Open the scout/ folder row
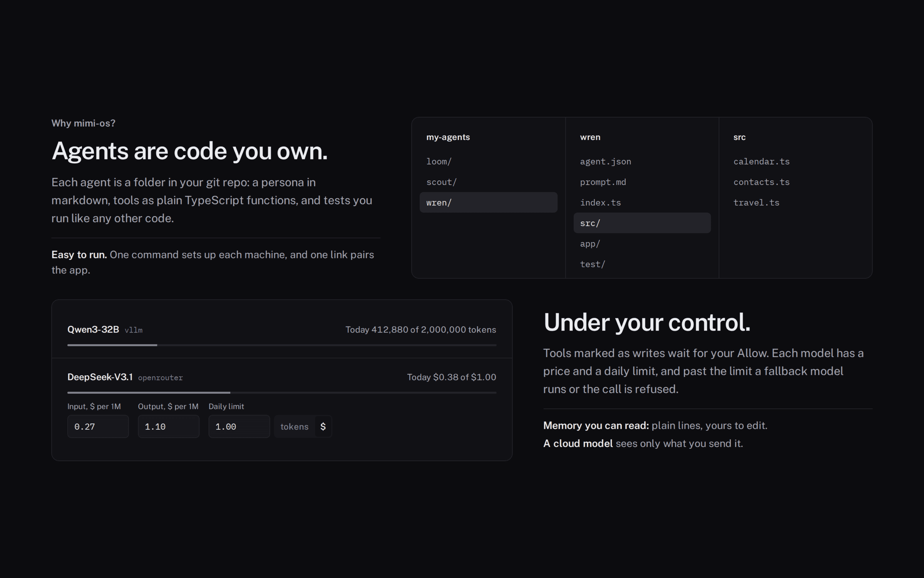Image resolution: width=924 pixels, height=578 pixels. pyautogui.click(x=488, y=182)
